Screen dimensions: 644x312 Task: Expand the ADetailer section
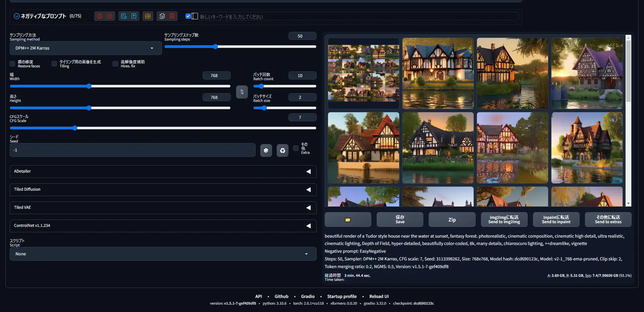click(x=163, y=172)
